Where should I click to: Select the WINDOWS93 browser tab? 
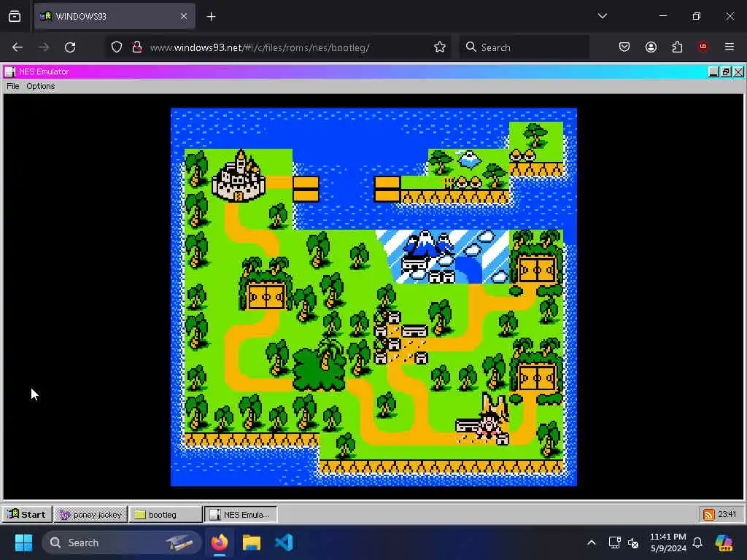coord(115,17)
